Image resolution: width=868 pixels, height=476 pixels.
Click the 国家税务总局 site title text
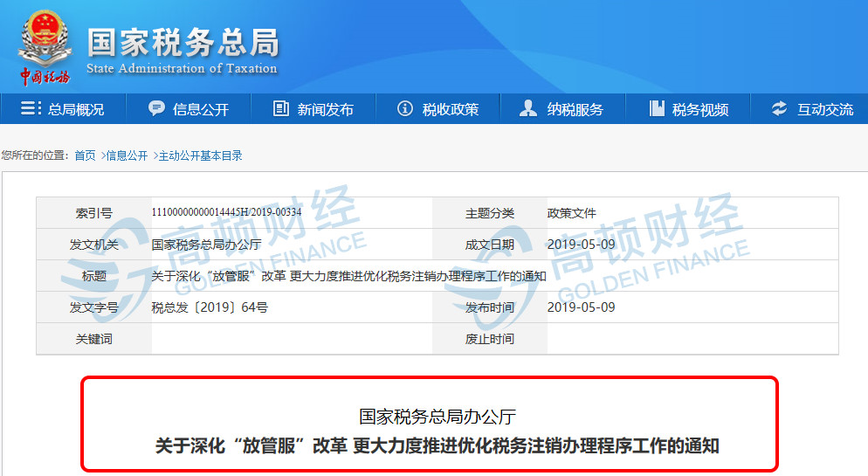(x=183, y=42)
